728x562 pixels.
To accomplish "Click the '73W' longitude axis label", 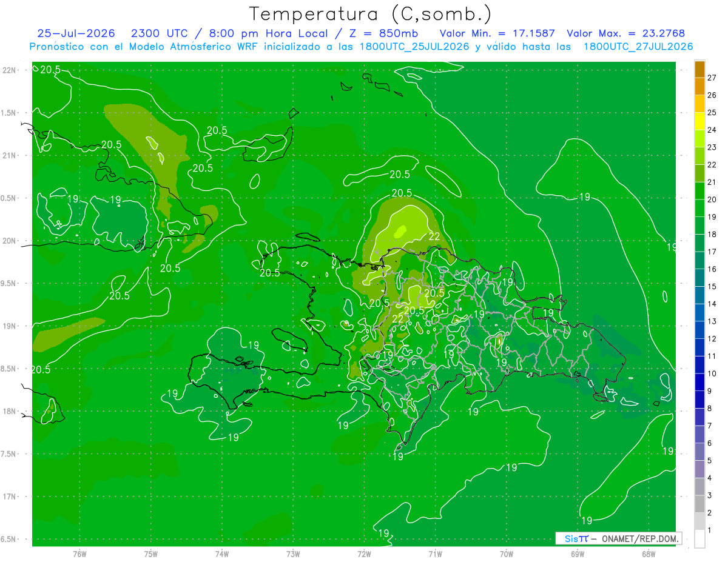I will coord(293,554).
